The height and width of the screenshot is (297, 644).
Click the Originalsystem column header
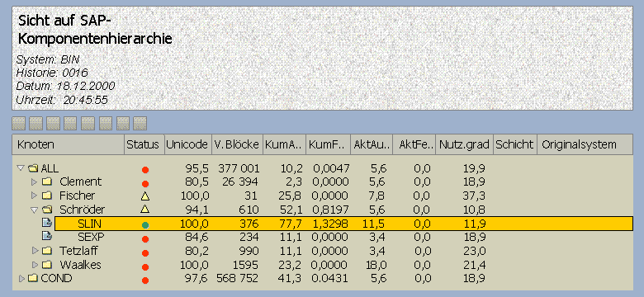click(x=585, y=144)
